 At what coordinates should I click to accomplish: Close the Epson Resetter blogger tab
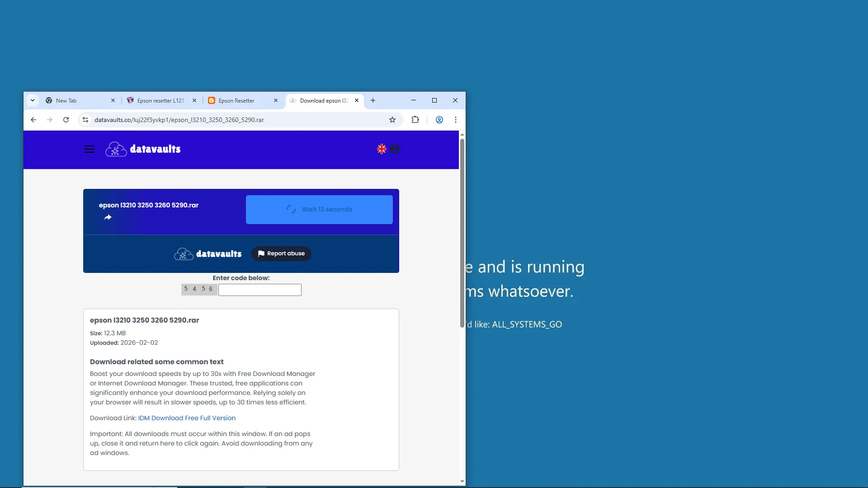[276, 100]
